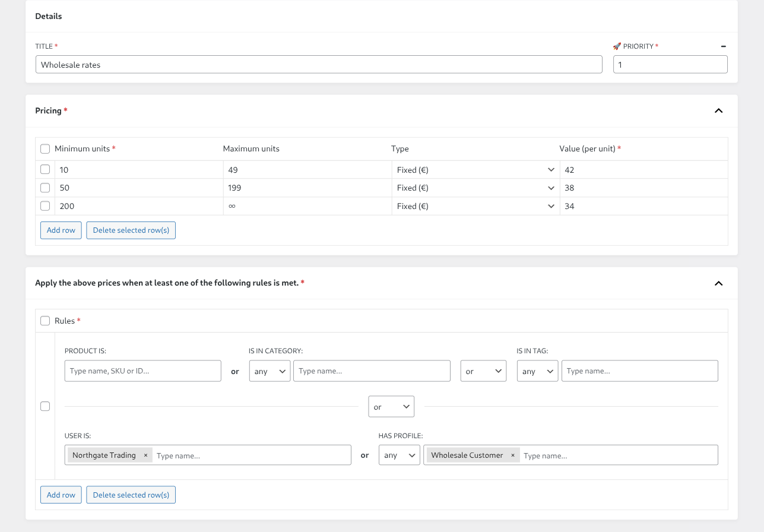Click the PRODUCT IS search field
The width and height of the screenshot is (764, 532).
click(143, 371)
